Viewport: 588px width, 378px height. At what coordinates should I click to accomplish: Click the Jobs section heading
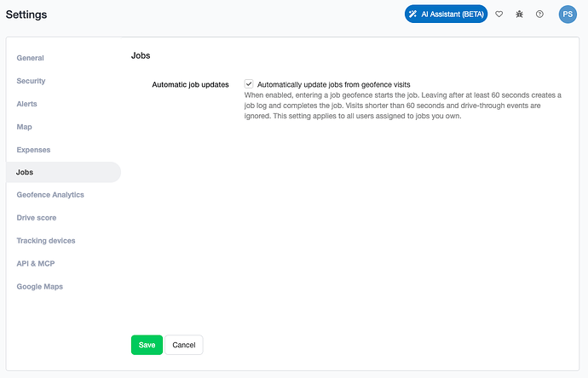(141, 55)
